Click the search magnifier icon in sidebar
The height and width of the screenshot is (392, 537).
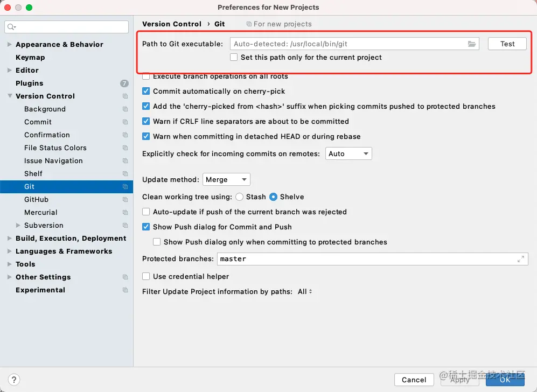coord(12,27)
